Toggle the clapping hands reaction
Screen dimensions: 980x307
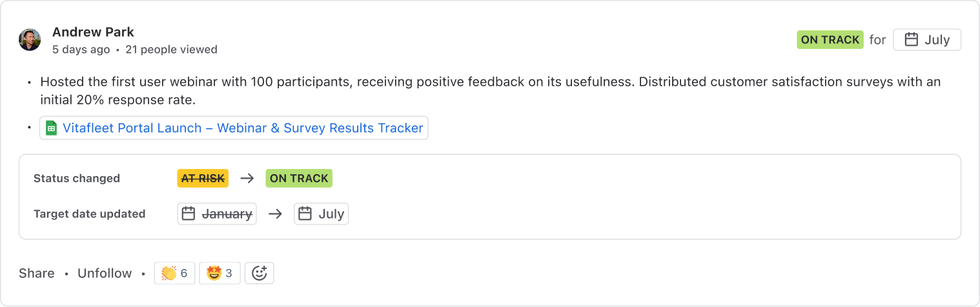(174, 273)
